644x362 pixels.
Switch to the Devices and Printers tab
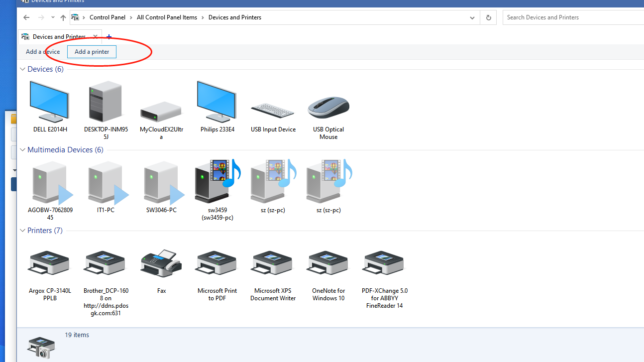[x=59, y=37]
